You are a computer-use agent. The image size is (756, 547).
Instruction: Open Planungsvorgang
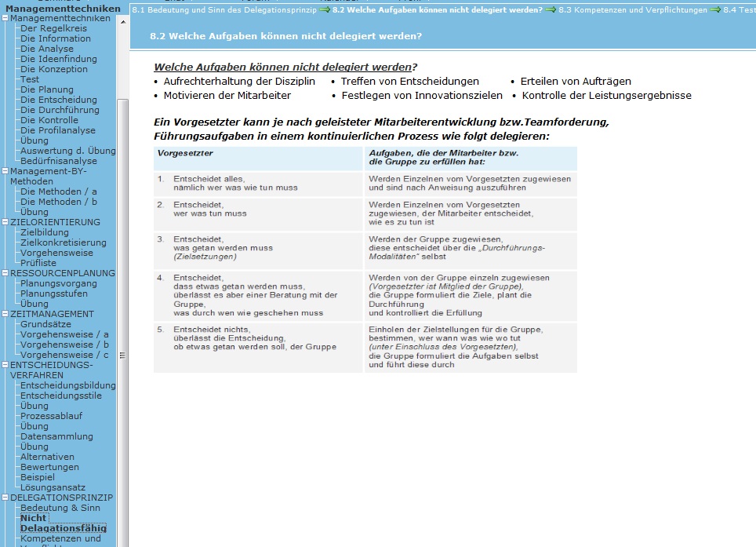tap(58, 283)
